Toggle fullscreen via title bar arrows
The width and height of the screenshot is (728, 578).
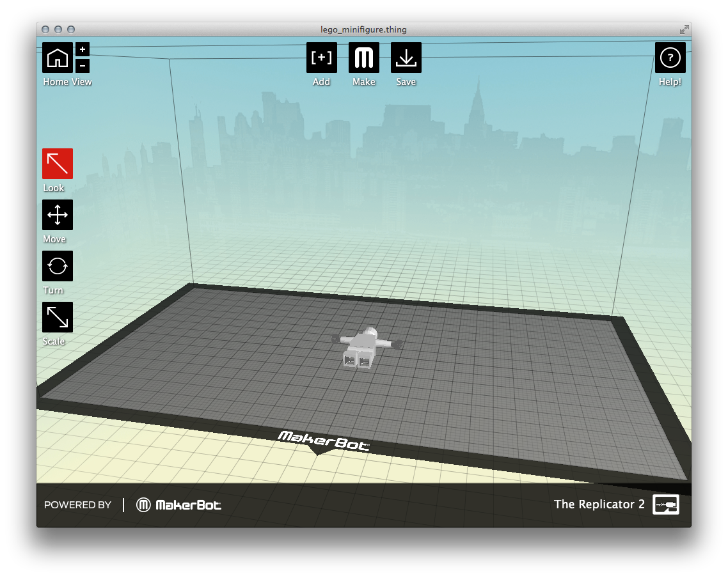pyautogui.click(x=684, y=29)
